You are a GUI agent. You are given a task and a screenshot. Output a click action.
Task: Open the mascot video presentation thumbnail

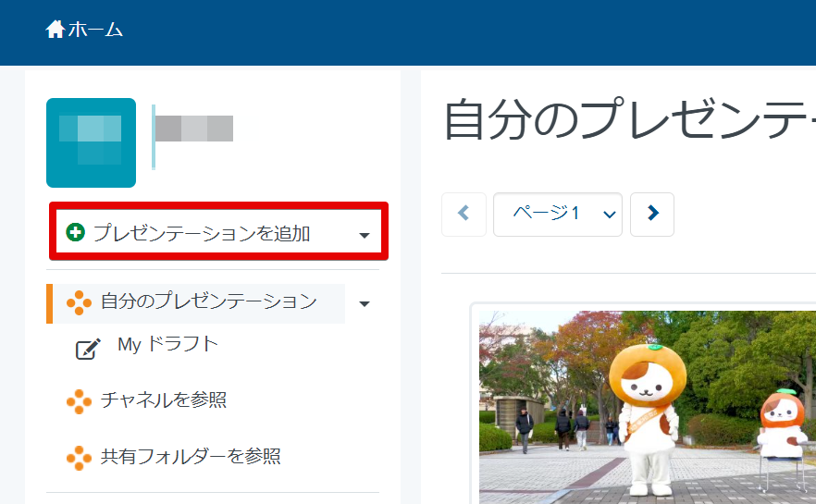(x=647, y=407)
